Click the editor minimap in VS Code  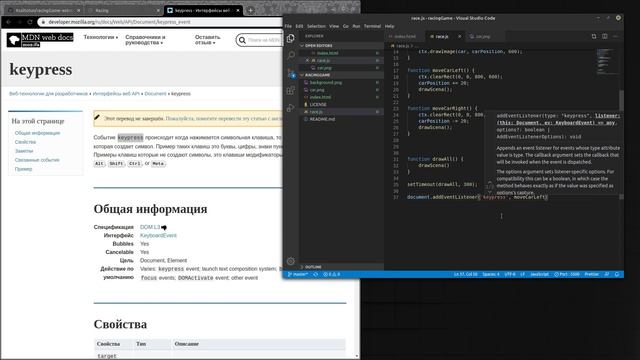607,62
